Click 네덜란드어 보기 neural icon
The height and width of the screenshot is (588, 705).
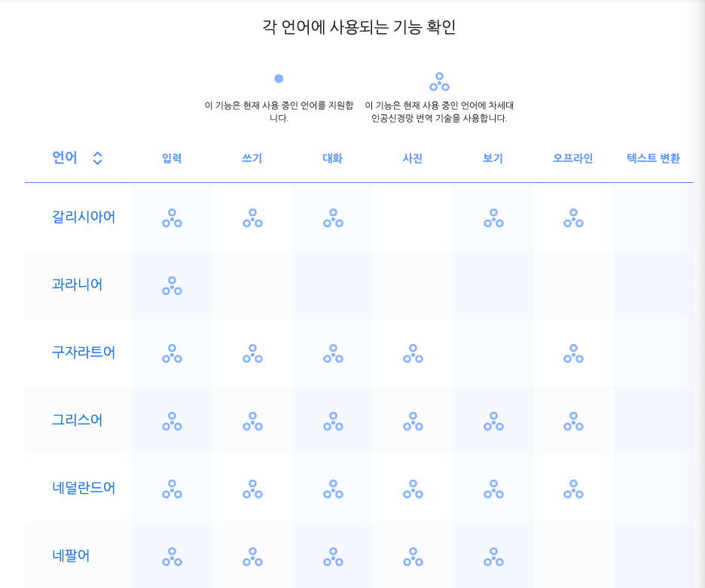(493, 489)
